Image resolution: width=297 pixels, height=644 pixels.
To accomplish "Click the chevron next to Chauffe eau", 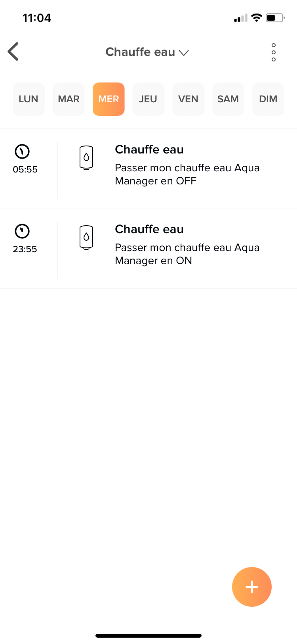I will 184,53.
